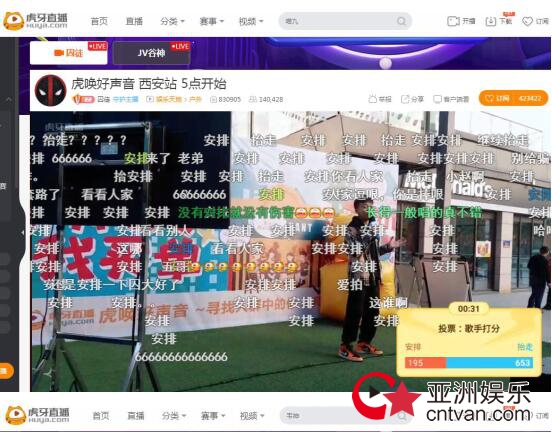552x432 pixels.
Task: Open the 直播 menu item in top nav
Action: [x=134, y=21]
